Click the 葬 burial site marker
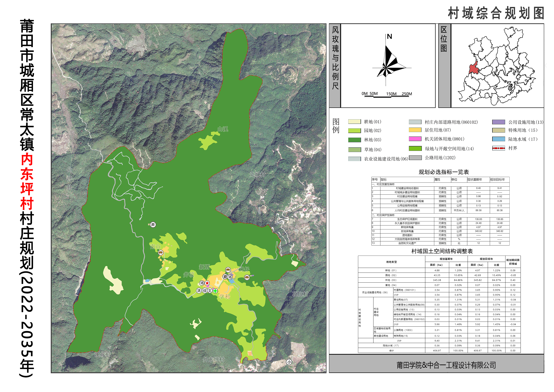Image resolution: width=554 pixels, height=392 pixels. (153, 225)
